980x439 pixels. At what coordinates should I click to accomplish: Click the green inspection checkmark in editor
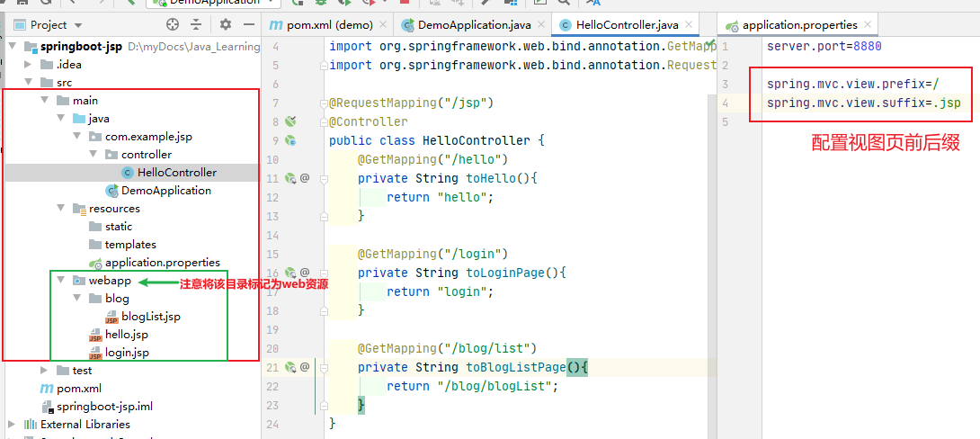[x=710, y=42]
